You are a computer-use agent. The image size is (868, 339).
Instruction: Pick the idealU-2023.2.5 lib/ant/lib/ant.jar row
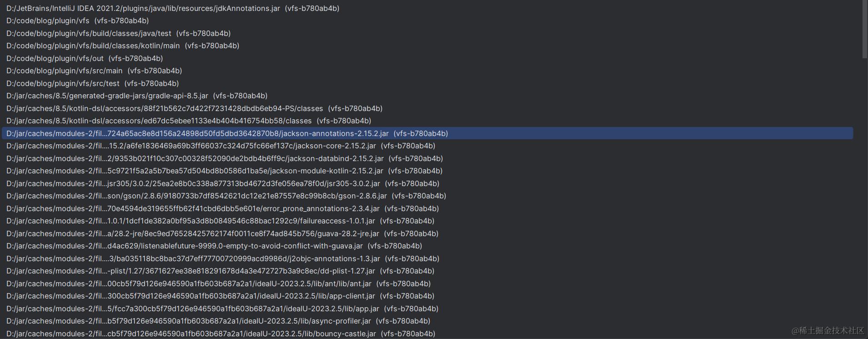coord(427,283)
